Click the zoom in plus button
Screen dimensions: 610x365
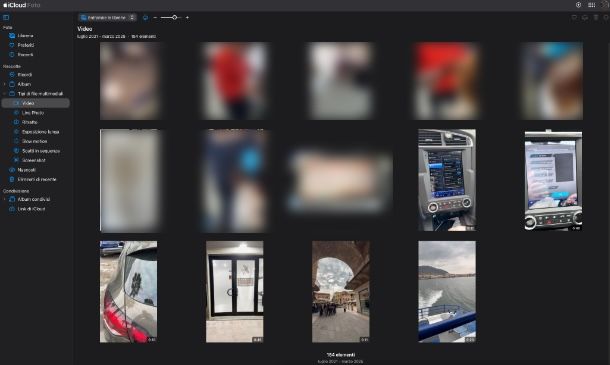click(187, 18)
